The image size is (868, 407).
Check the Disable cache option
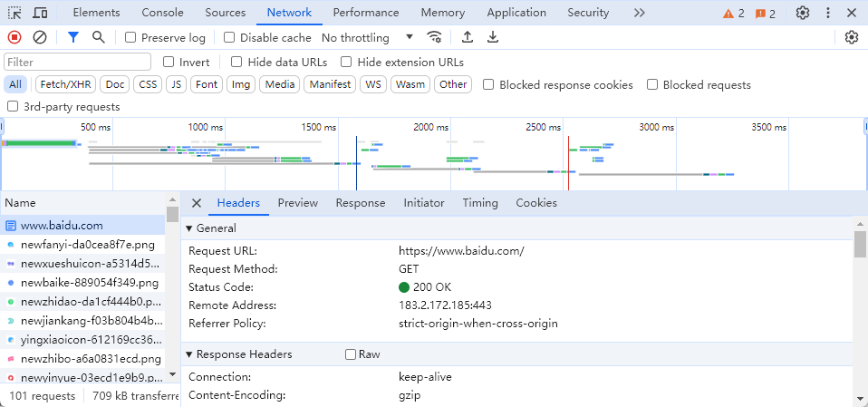(x=229, y=37)
